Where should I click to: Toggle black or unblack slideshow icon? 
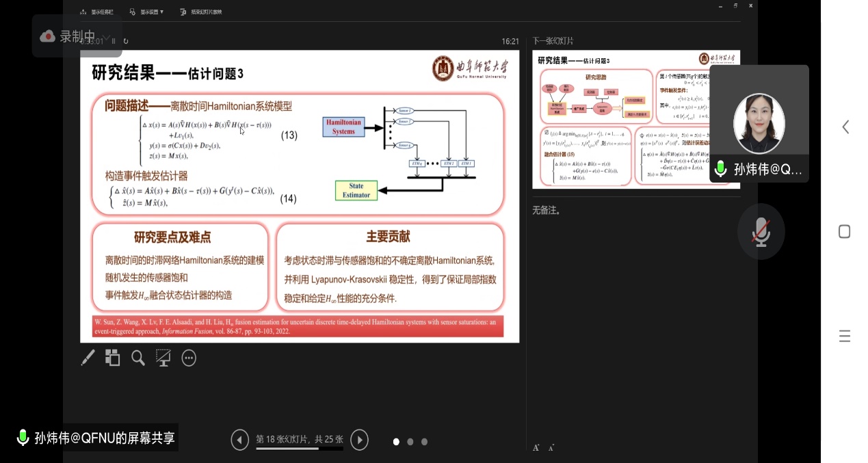[163, 358]
